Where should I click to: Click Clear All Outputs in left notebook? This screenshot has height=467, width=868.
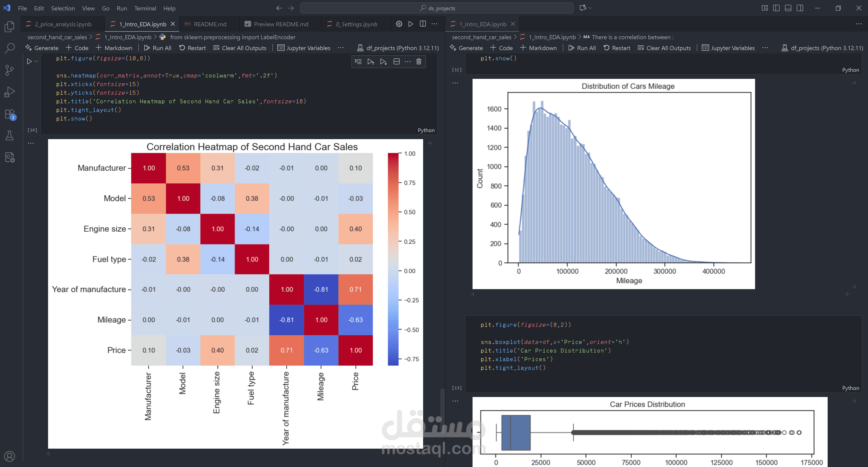pyautogui.click(x=240, y=48)
